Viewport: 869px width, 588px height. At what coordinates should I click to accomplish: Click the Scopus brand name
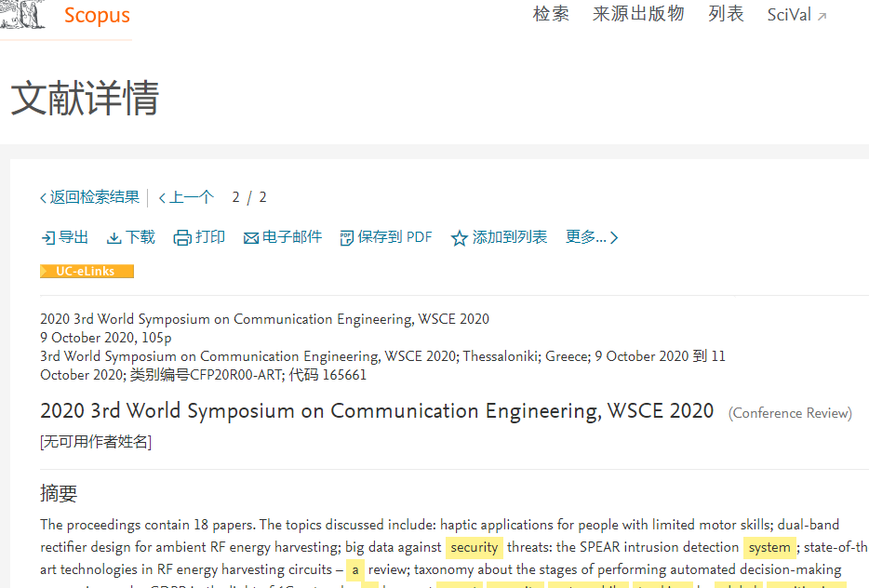point(97,15)
